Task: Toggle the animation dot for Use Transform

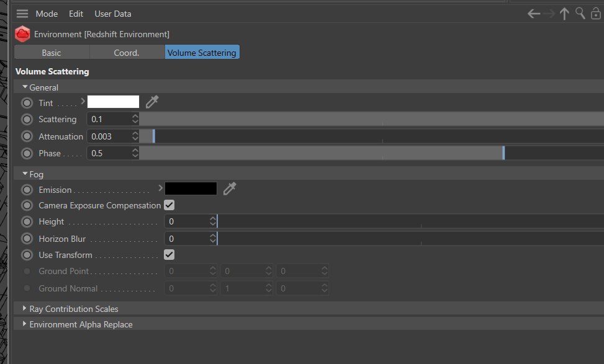Action: point(27,255)
